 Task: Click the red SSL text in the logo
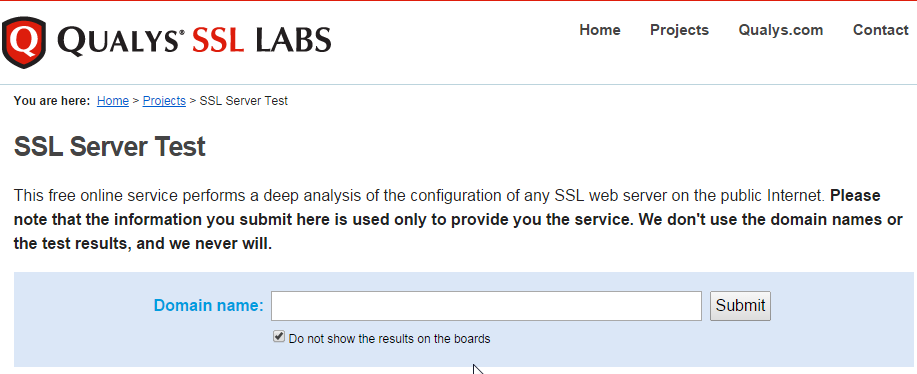[218, 41]
